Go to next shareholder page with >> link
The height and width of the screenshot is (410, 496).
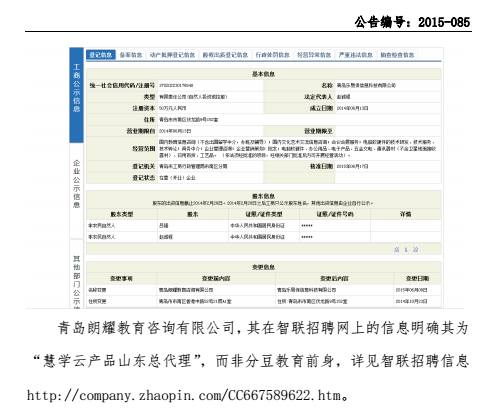click(x=415, y=249)
